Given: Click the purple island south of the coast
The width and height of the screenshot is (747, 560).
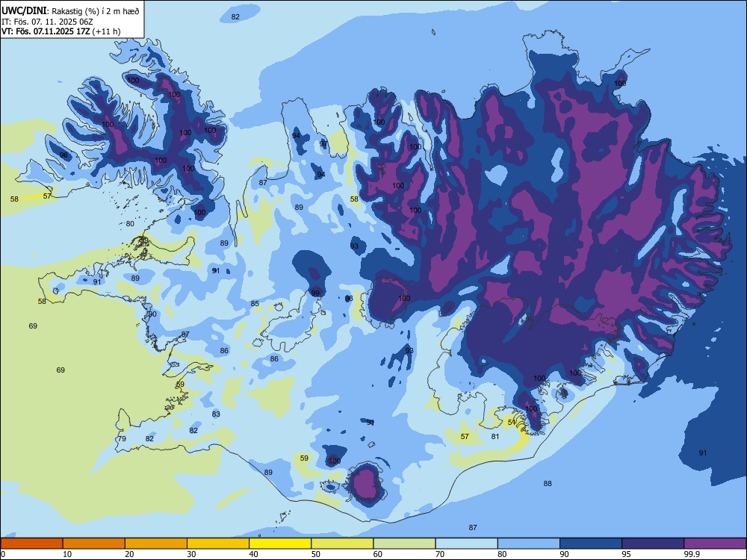Looking at the screenshot, I should [366, 482].
